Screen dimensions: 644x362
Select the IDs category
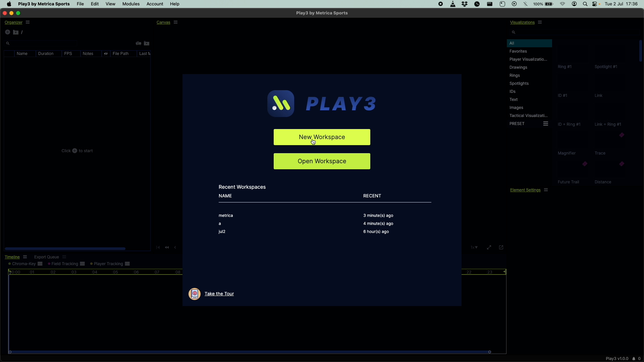(529, 92)
